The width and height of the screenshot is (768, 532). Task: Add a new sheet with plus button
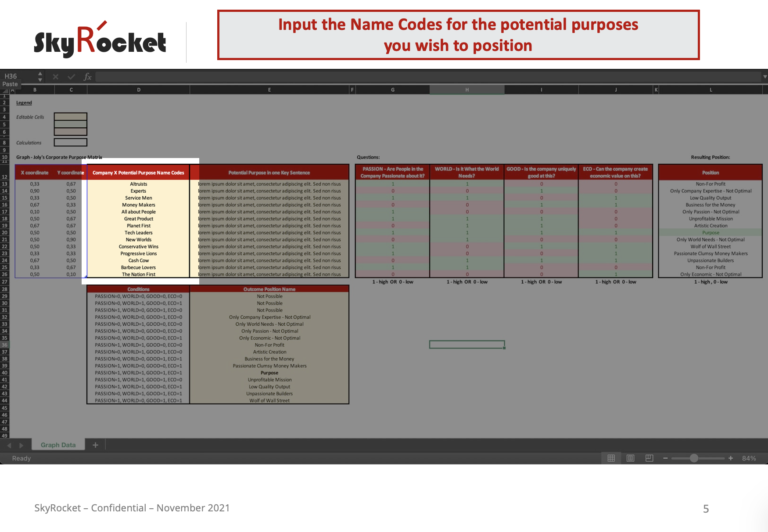point(95,445)
